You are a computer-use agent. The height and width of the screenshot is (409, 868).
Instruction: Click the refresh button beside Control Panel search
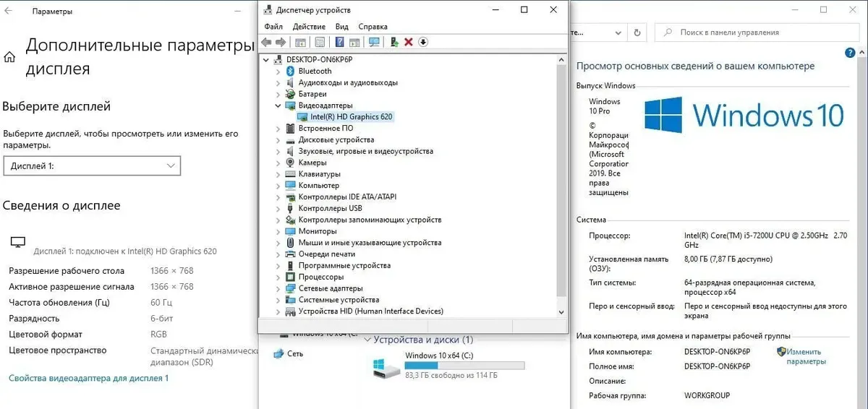click(637, 33)
